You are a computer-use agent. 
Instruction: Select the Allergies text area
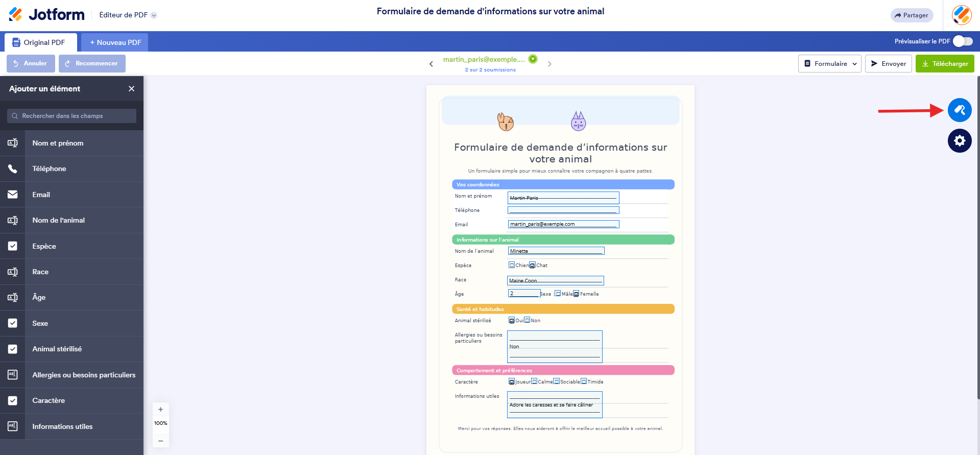[555, 346]
